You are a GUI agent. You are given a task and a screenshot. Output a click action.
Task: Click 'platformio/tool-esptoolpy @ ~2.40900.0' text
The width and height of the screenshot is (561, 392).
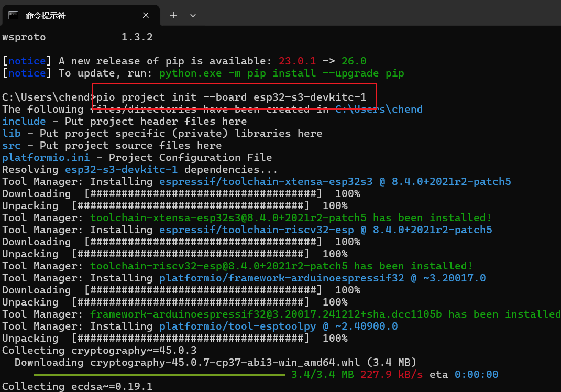[x=278, y=326]
